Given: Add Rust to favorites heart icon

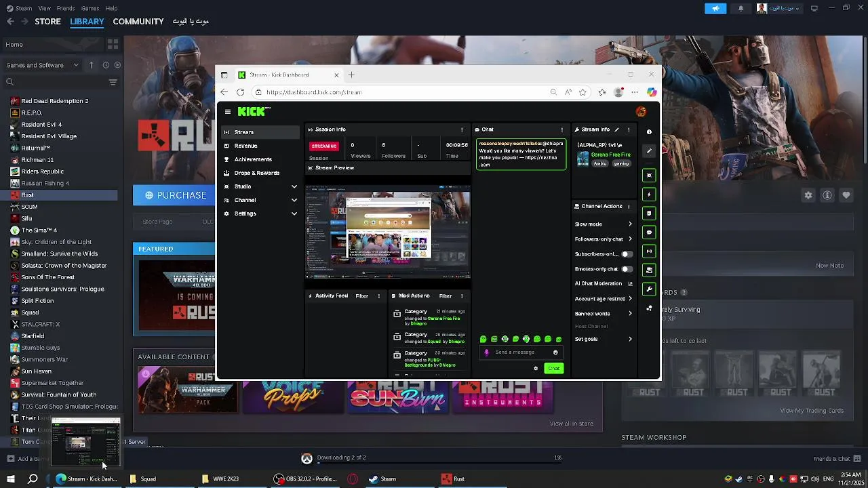Looking at the screenshot, I should click(x=846, y=195).
